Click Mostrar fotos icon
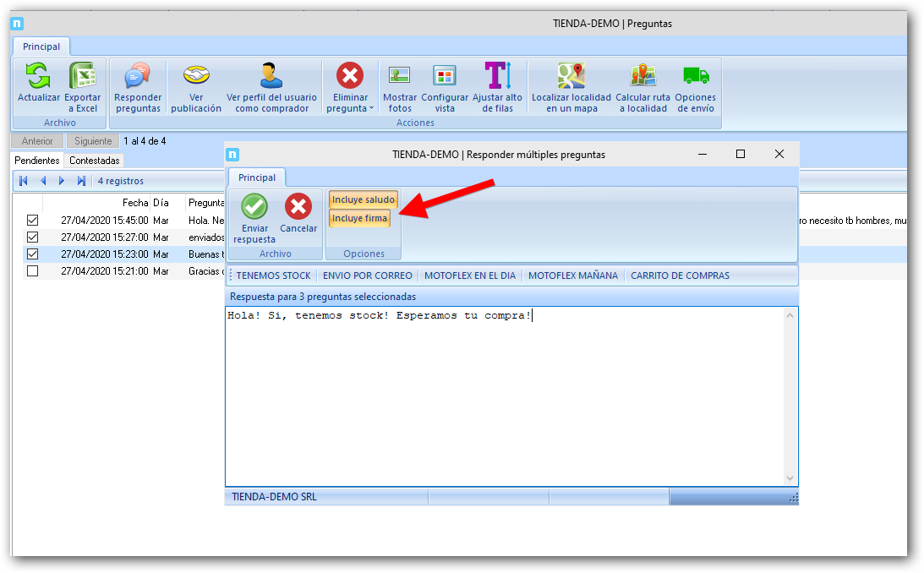This screenshot has width=924, height=573. point(400,77)
